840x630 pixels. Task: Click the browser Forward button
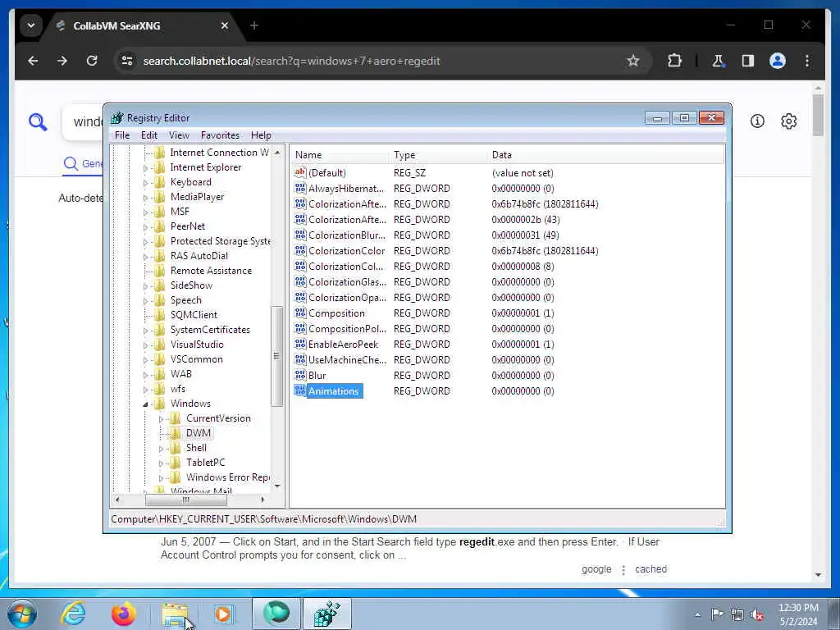(62, 61)
